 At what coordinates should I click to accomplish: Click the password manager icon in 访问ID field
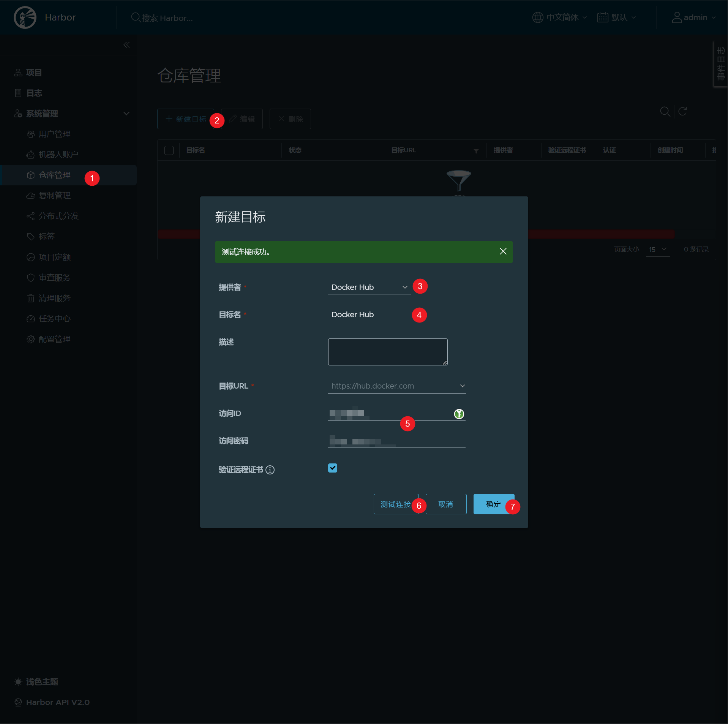(x=459, y=414)
